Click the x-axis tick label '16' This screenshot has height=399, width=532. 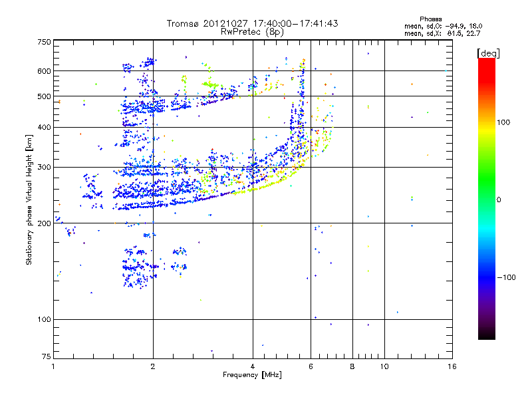pyautogui.click(x=452, y=366)
